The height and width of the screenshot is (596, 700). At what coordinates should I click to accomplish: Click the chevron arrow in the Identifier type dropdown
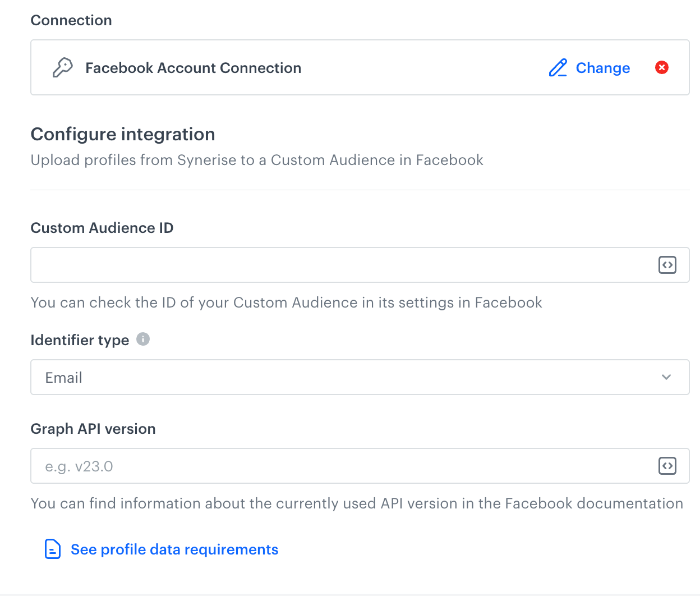(666, 377)
